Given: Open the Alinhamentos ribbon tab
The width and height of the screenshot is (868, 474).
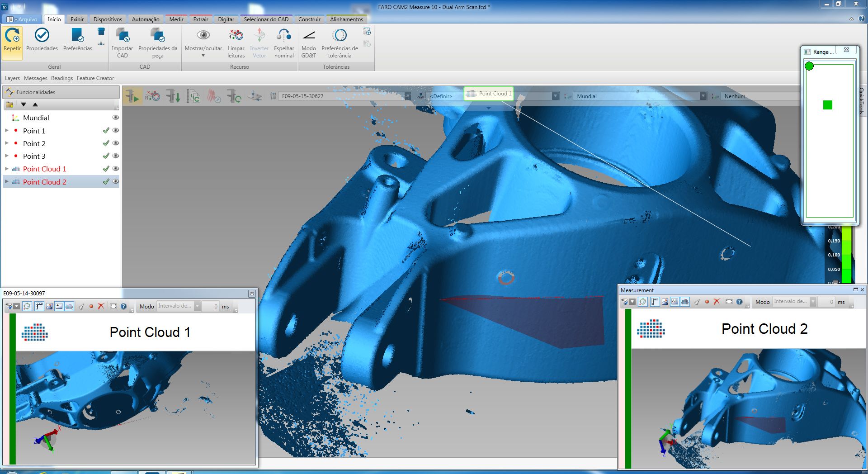Looking at the screenshot, I should click(346, 19).
